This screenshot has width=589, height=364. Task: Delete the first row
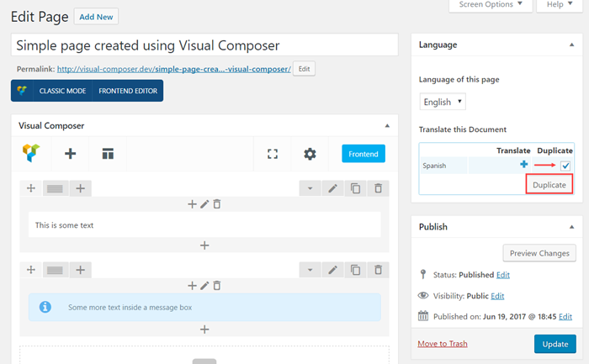(x=379, y=188)
